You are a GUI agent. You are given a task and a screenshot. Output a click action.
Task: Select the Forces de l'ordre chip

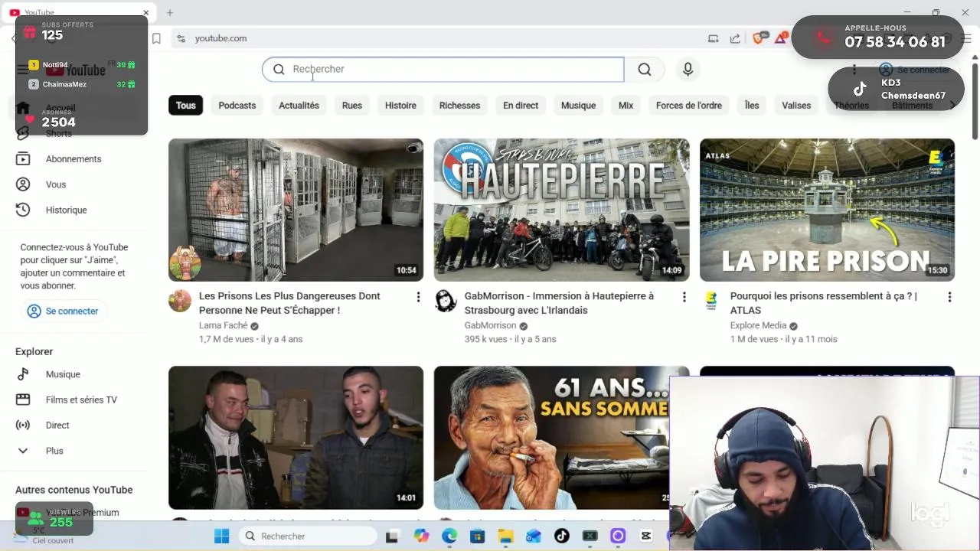689,106
